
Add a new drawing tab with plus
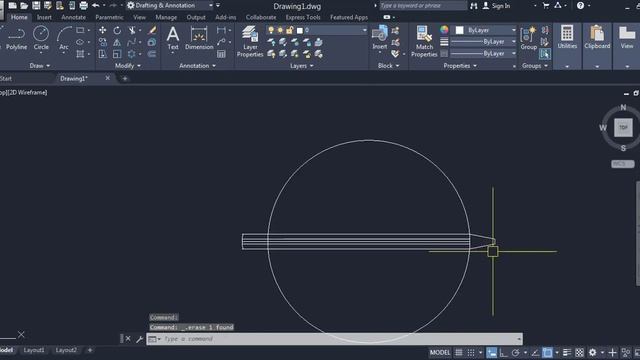click(125, 78)
